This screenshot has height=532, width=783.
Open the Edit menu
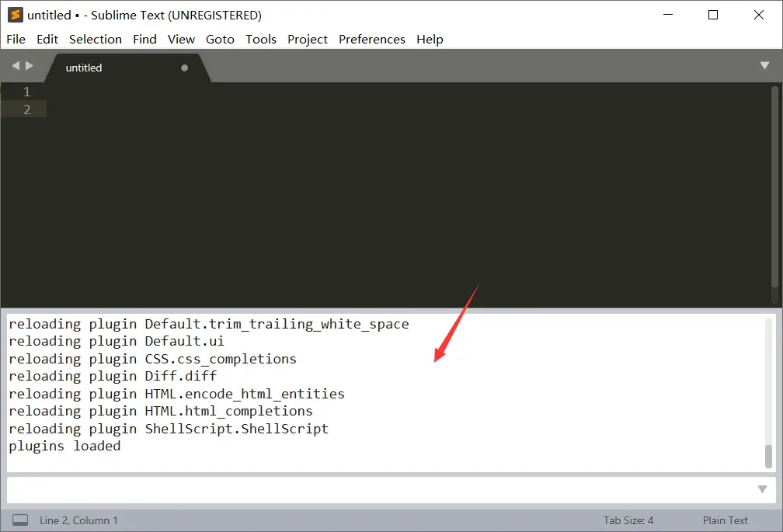(x=47, y=39)
